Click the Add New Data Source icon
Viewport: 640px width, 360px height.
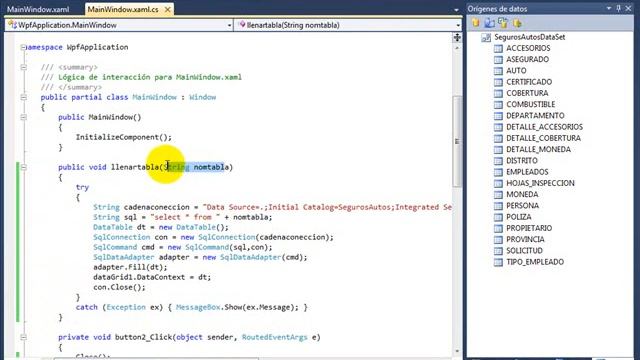(476, 23)
